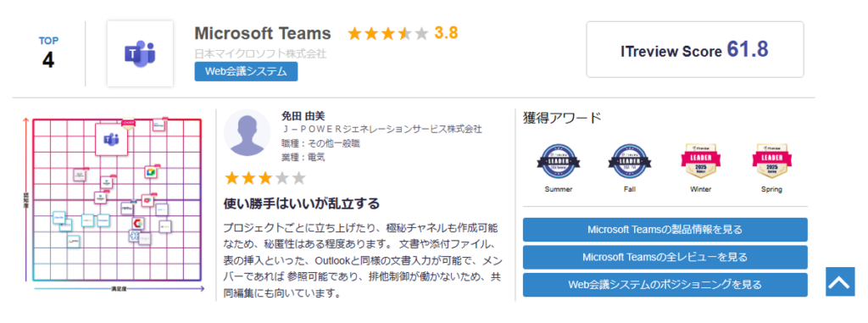The height and width of the screenshot is (323, 868).
Task: Open the Web会議システム category tag
Action: click(x=246, y=71)
